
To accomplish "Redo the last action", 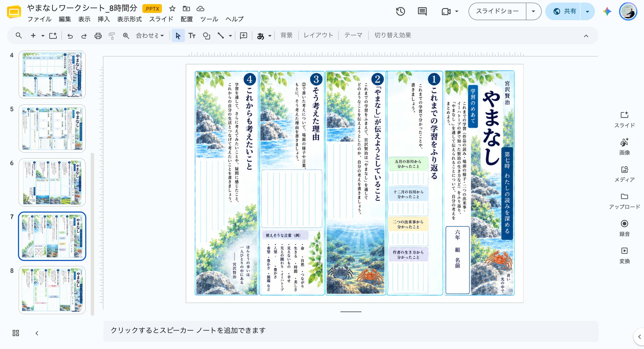I will point(84,36).
